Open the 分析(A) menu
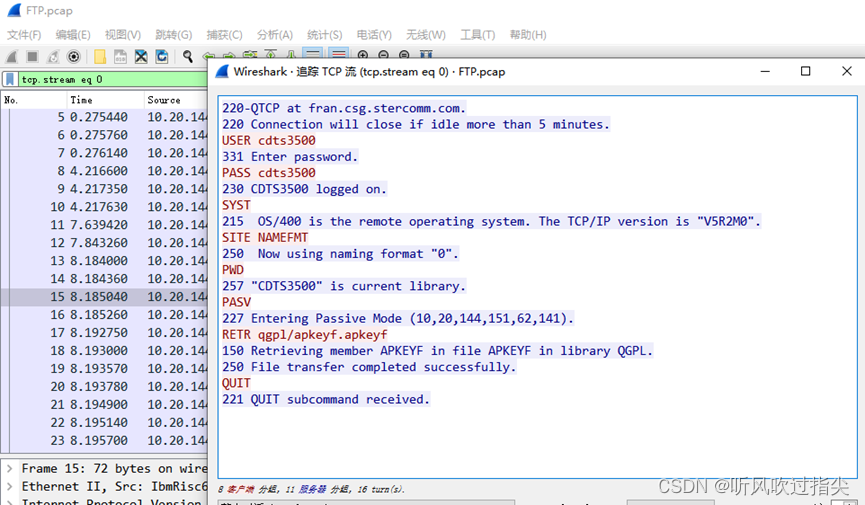Screen dimensions: 865x505 pyautogui.click(x=275, y=35)
